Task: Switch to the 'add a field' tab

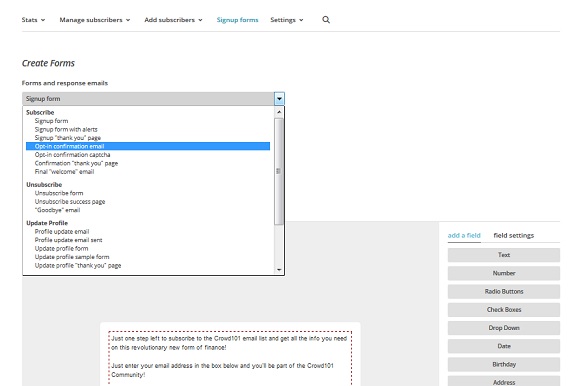Action: pos(464,235)
